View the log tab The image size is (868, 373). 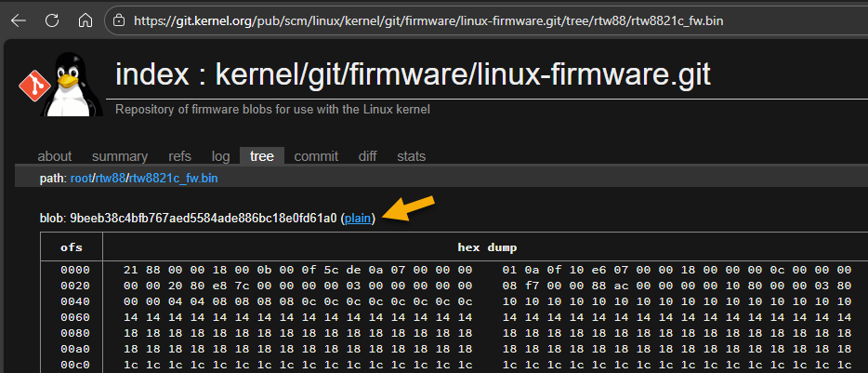(220, 156)
